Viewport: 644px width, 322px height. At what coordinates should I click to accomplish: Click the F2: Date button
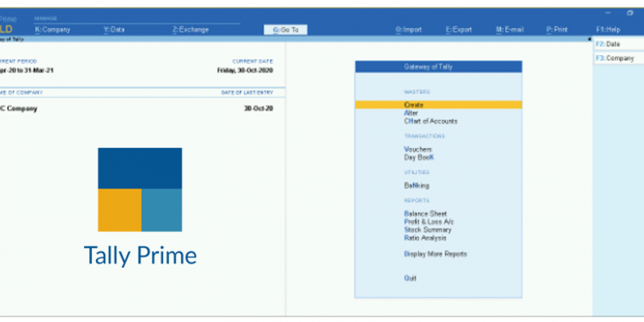(x=619, y=45)
